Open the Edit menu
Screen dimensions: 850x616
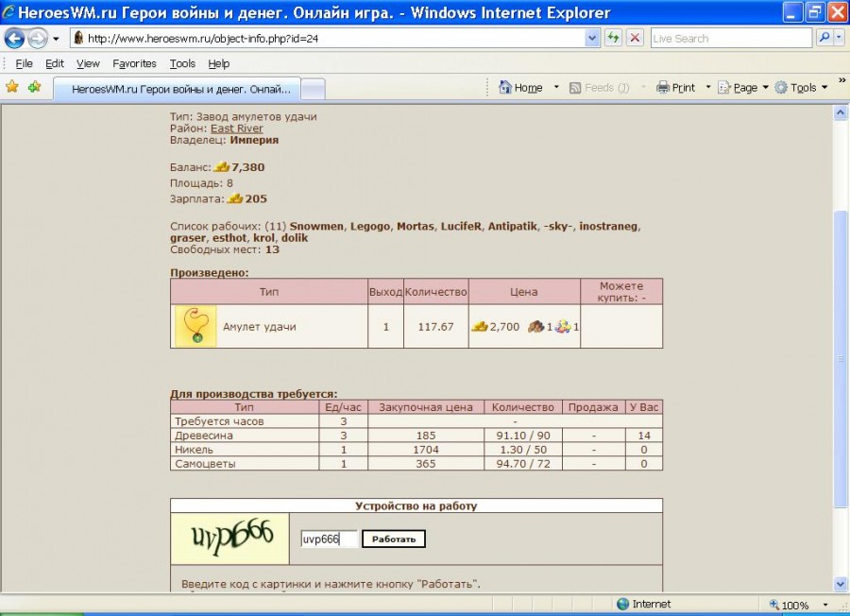pos(54,63)
